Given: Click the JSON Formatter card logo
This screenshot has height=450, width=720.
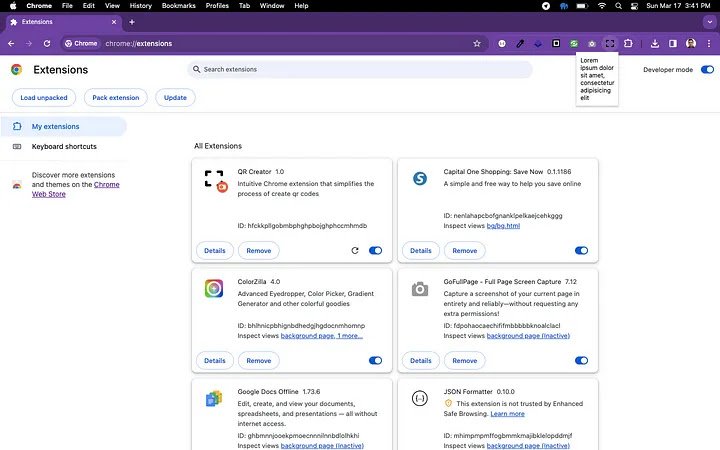Looking at the screenshot, I should coord(420,398).
